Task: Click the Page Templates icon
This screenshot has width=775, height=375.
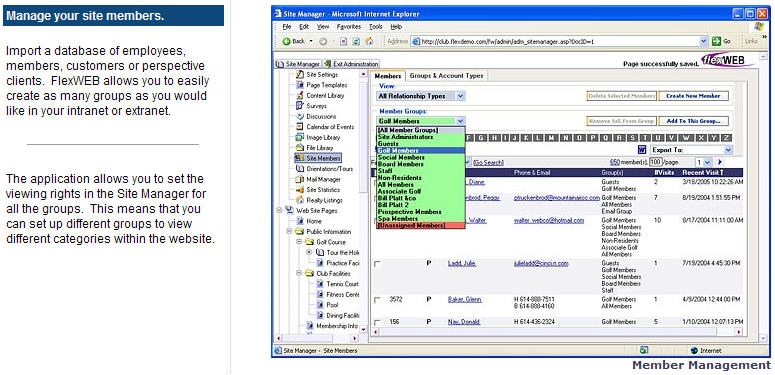Action: coord(300,85)
